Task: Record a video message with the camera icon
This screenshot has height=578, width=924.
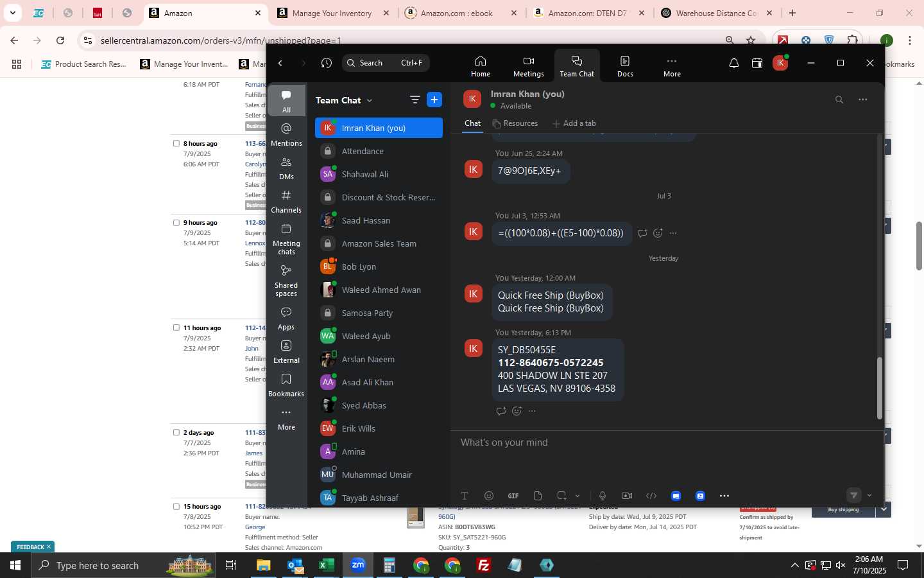Action: [x=627, y=496]
